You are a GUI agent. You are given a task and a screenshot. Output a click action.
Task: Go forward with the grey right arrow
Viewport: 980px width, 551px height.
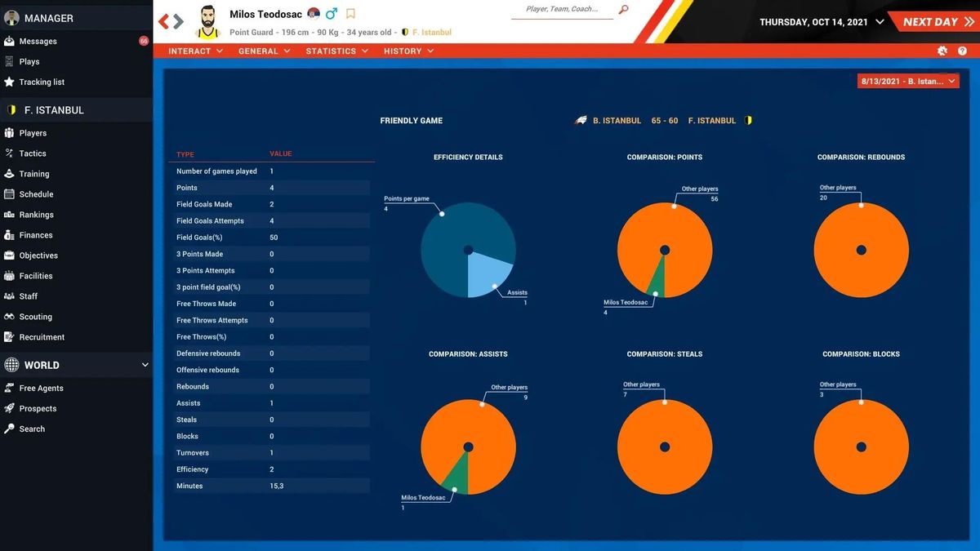(x=178, y=21)
